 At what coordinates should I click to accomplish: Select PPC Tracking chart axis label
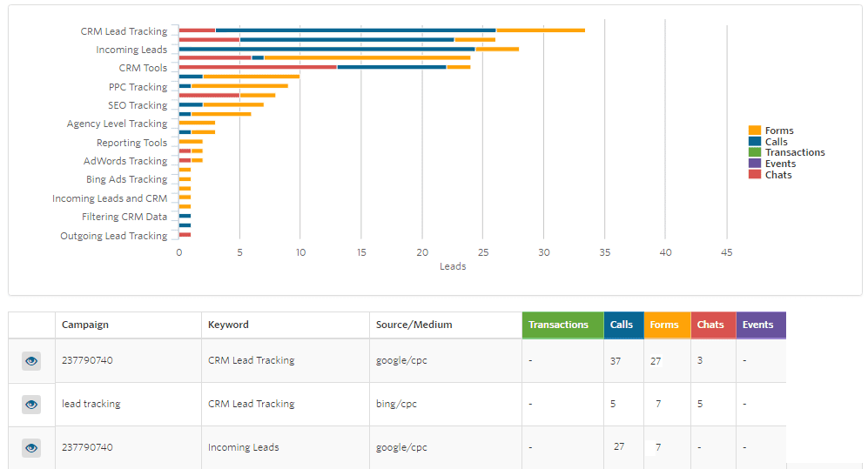(x=138, y=87)
